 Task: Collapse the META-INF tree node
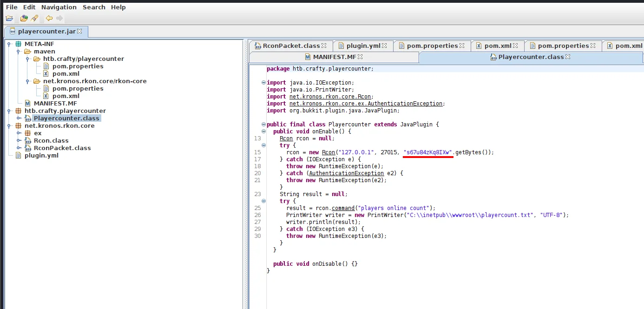(10, 44)
